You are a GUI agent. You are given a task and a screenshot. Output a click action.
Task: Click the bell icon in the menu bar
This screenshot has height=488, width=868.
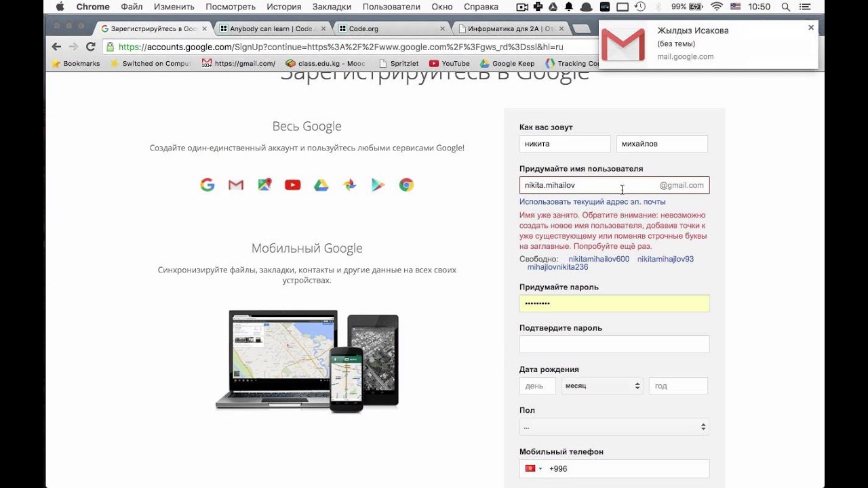click(569, 7)
